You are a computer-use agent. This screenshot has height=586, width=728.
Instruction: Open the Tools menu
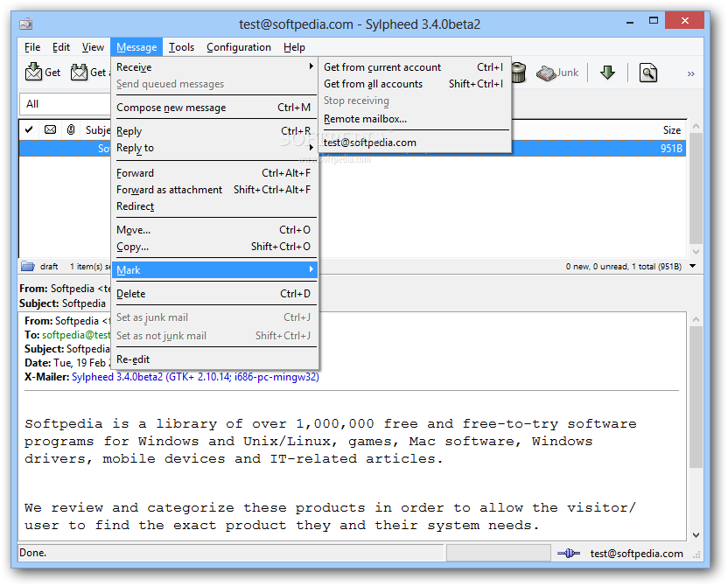point(181,47)
